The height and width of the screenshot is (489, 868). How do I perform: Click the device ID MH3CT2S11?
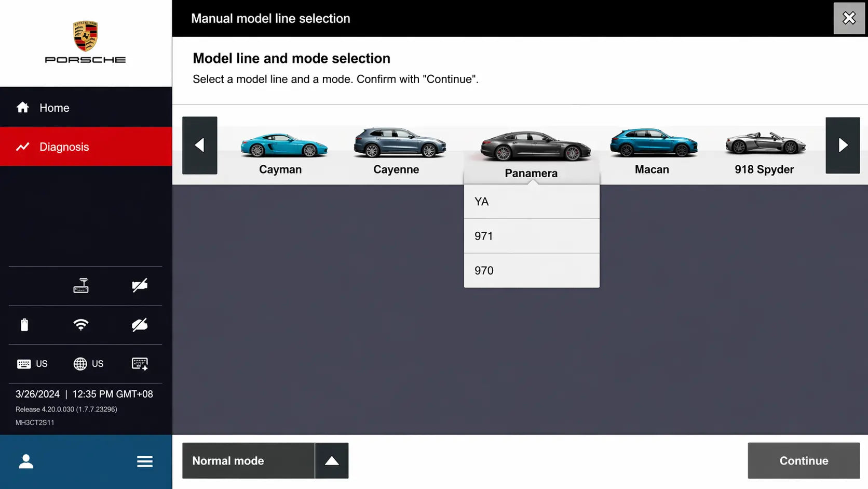pyautogui.click(x=35, y=422)
